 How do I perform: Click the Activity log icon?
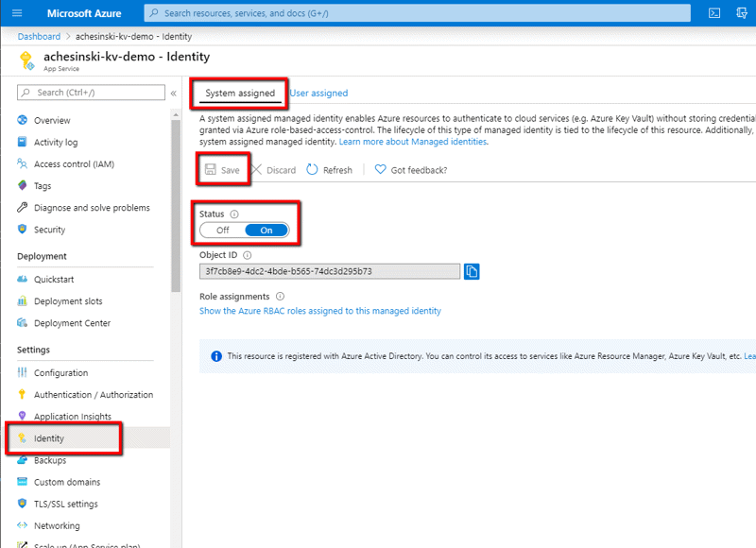tap(22, 142)
